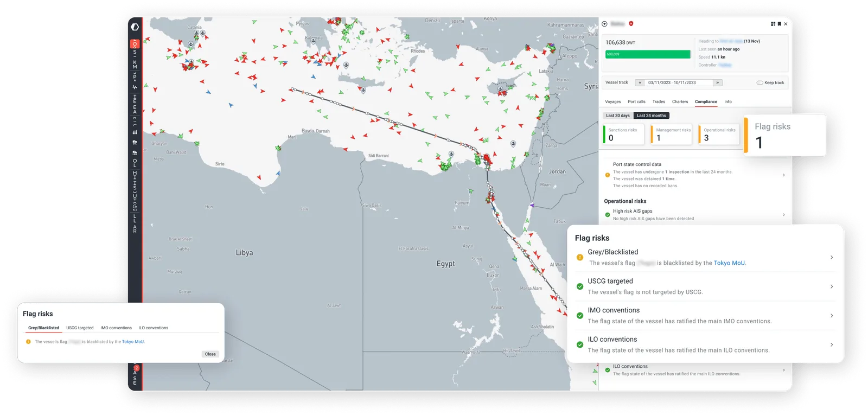Select the red highlighted sidebar icon
This screenshot has height=415, width=868.
[135, 44]
